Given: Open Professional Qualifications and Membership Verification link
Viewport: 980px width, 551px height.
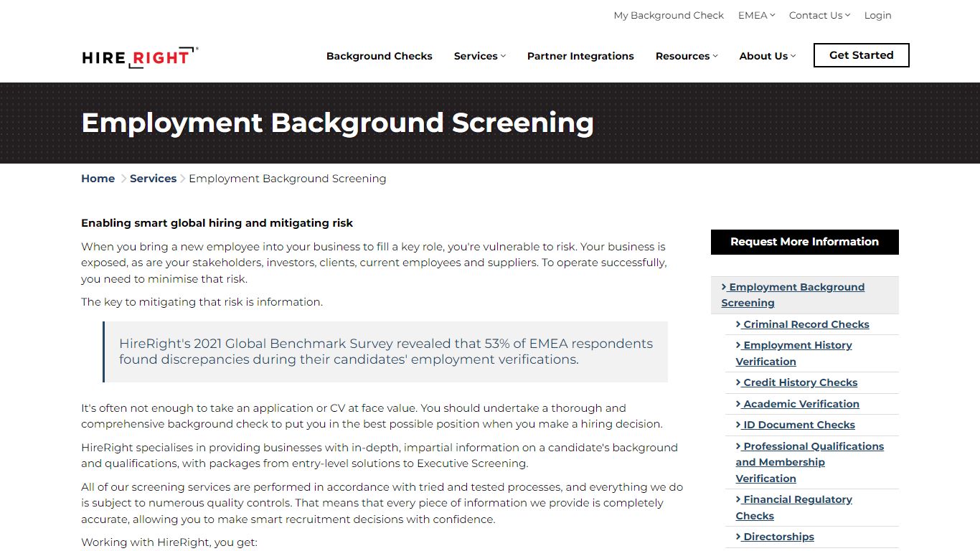Looking at the screenshot, I should point(809,462).
